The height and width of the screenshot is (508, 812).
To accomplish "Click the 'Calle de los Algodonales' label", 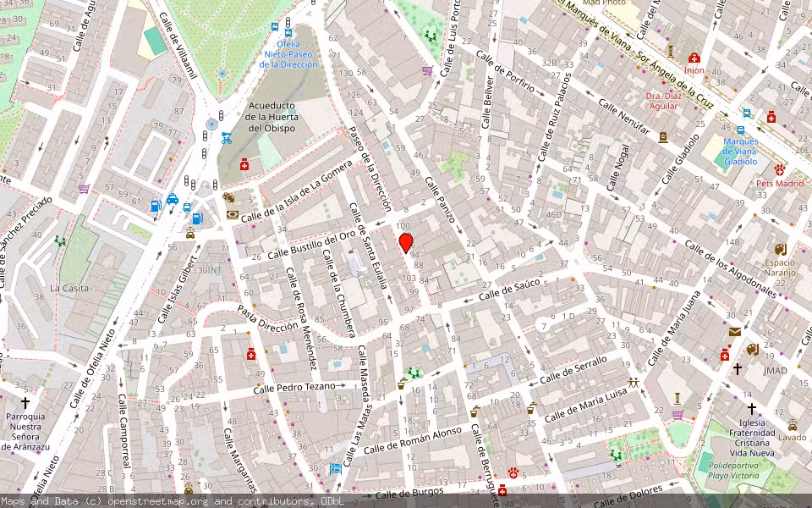I will [731, 269].
